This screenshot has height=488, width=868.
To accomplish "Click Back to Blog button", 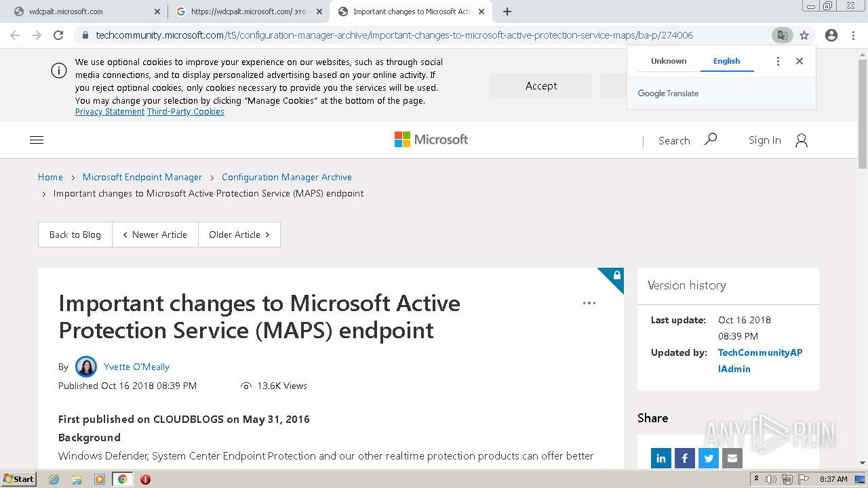I will [75, 235].
